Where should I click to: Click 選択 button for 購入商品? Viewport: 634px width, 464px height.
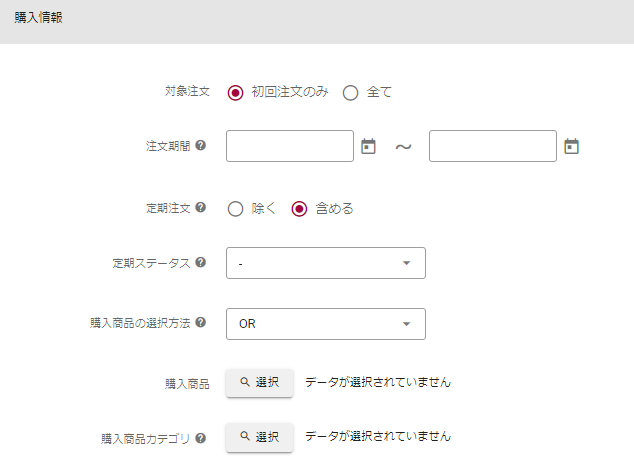pyautogui.click(x=259, y=382)
